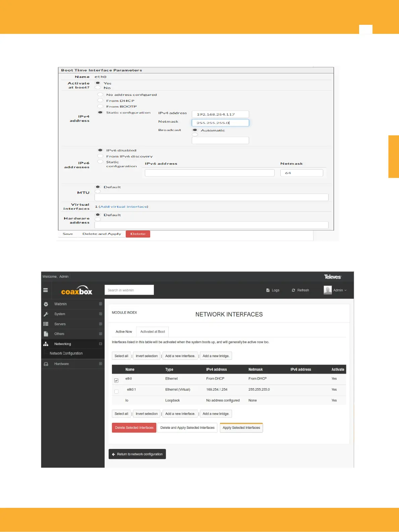Click the Add virtual interface link
The height and width of the screenshot is (532, 399).
(123, 207)
